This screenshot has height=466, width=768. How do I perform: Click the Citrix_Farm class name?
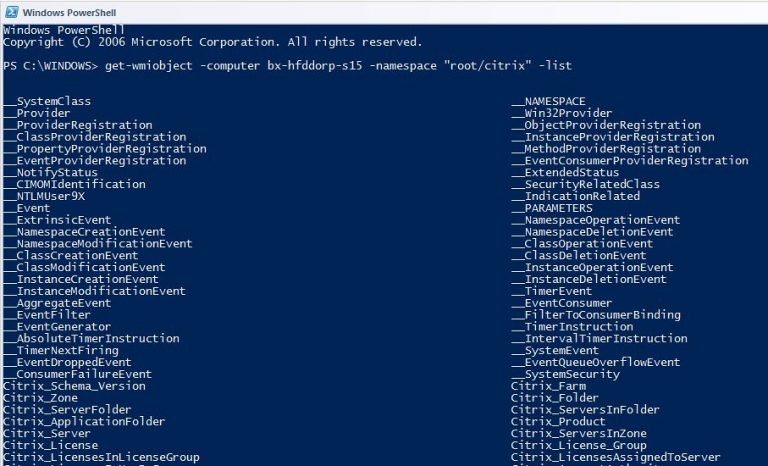[548, 386]
